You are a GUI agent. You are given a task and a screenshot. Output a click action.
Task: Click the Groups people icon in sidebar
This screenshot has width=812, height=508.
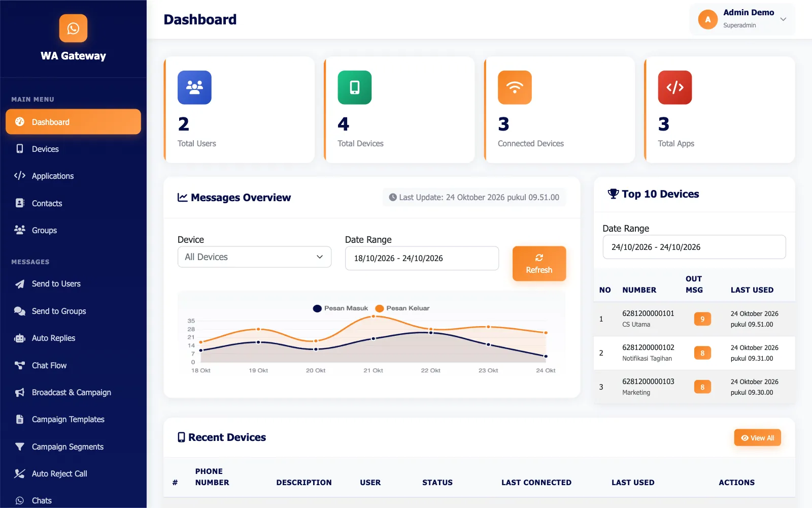pos(20,230)
